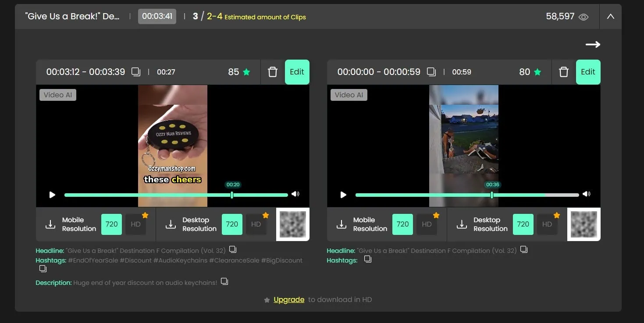
Task: Click the Video AI badge on keychain clip
Action: [58, 95]
